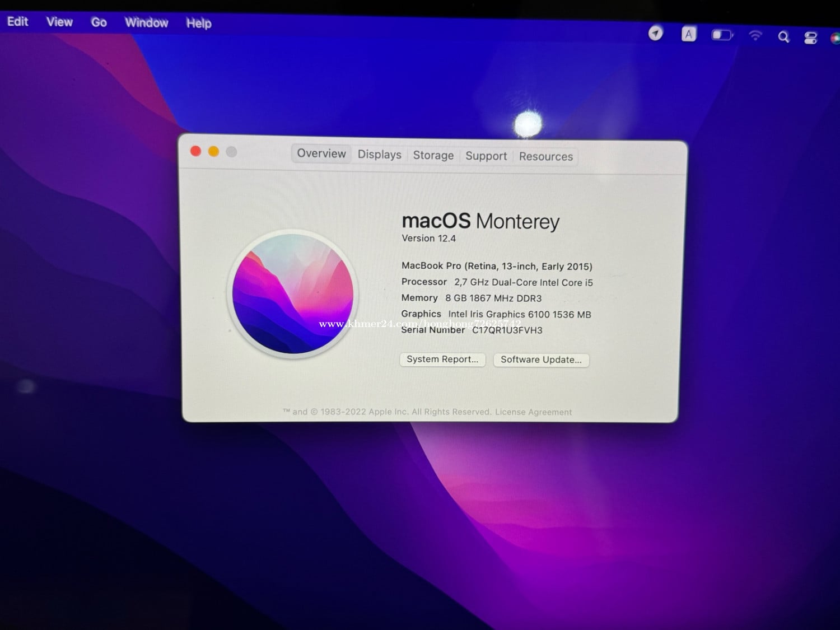Open the Help menu
Viewport: 840px width, 630px height.
point(199,24)
